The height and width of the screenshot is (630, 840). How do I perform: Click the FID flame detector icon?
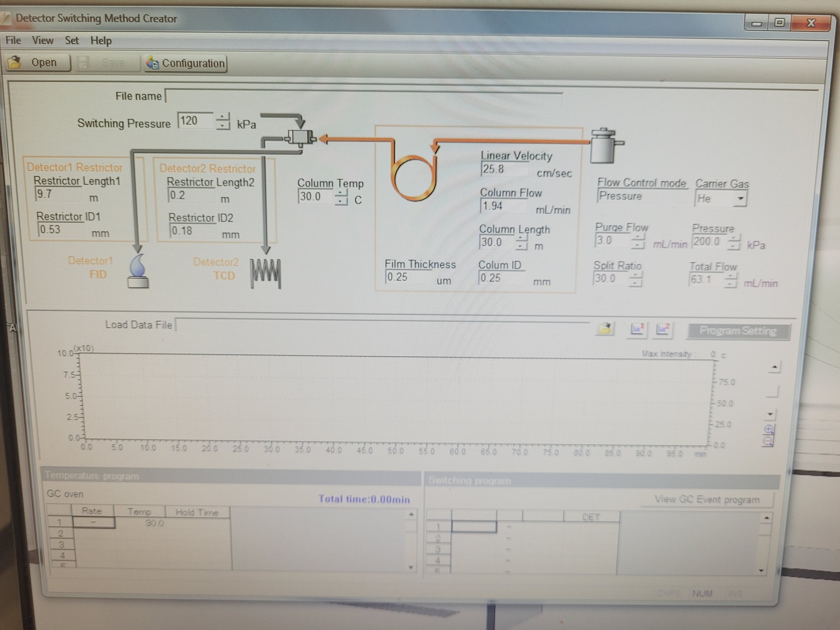(138, 272)
